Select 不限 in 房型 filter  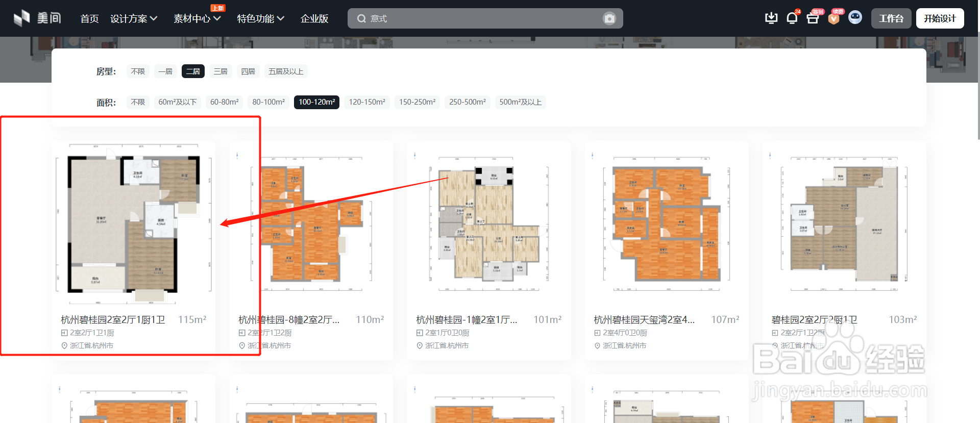pyautogui.click(x=138, y=71)
